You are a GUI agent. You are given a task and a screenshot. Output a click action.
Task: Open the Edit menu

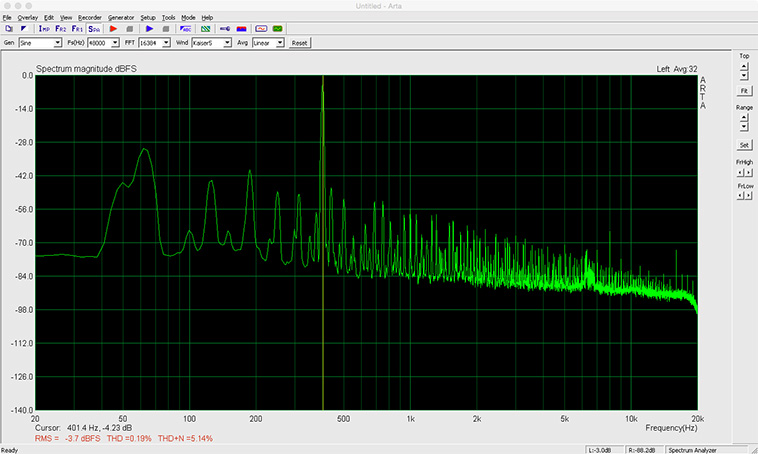[49, 17]
